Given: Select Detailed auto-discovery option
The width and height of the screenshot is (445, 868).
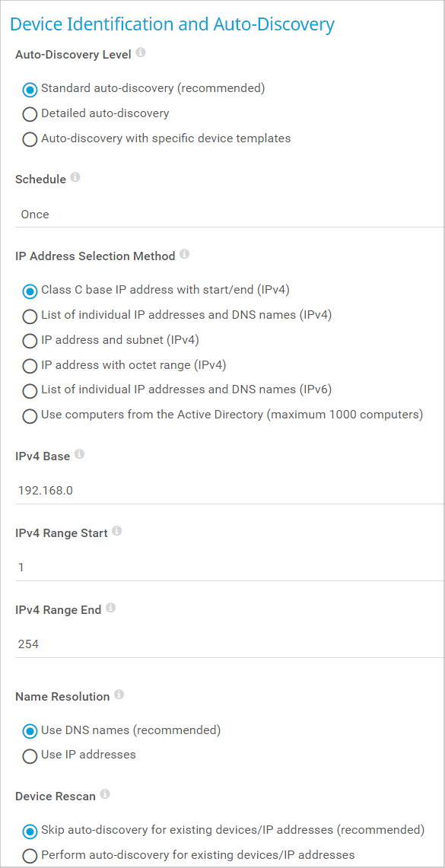Looking at the screenshot, I should [96, 113].
